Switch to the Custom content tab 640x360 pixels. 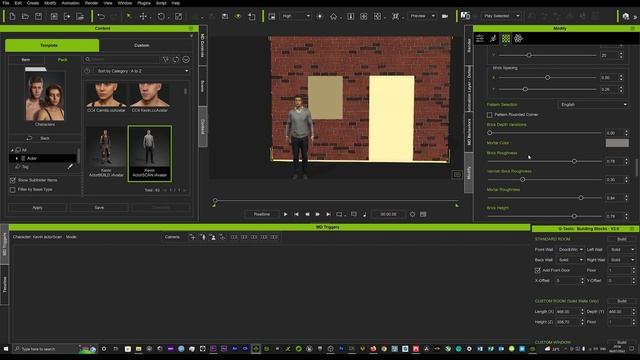(142, 45)
